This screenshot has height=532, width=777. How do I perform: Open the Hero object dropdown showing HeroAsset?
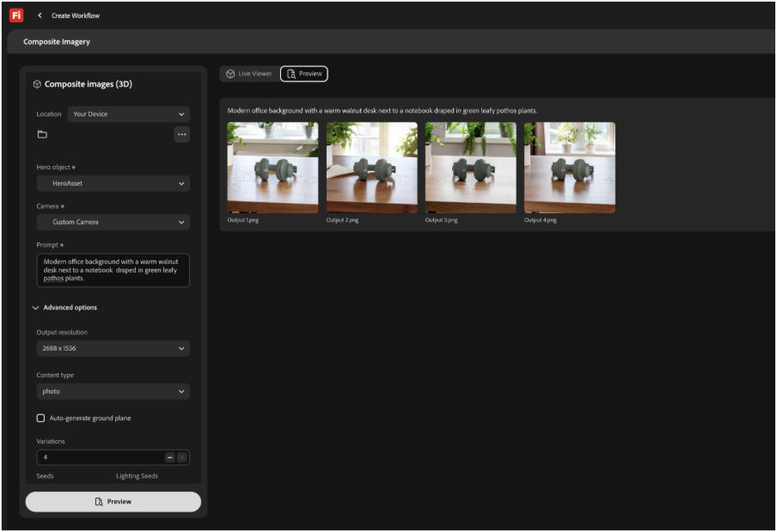pyautogui.click(x=113, y=183)
